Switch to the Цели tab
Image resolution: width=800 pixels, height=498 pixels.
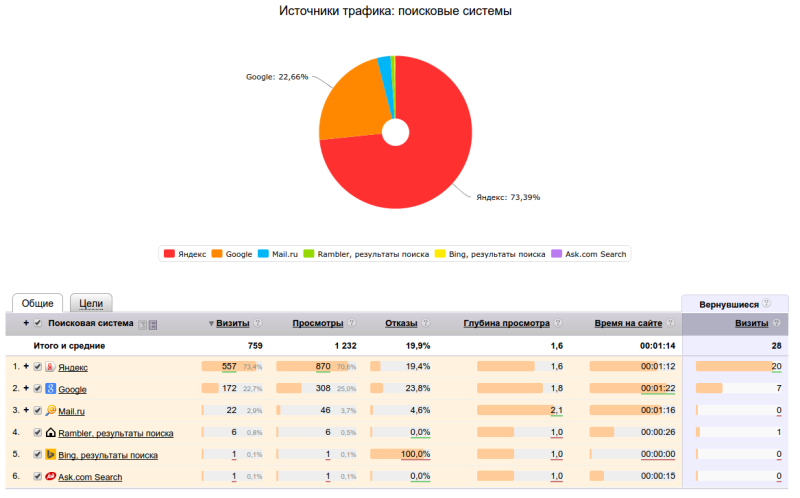pyautogui.click(x=91, y=303)
